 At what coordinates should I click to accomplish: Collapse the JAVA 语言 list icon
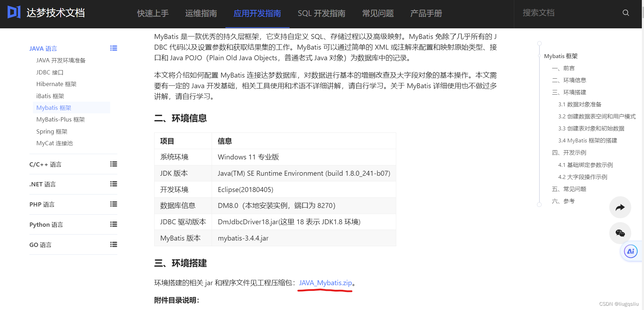point(113,48)
